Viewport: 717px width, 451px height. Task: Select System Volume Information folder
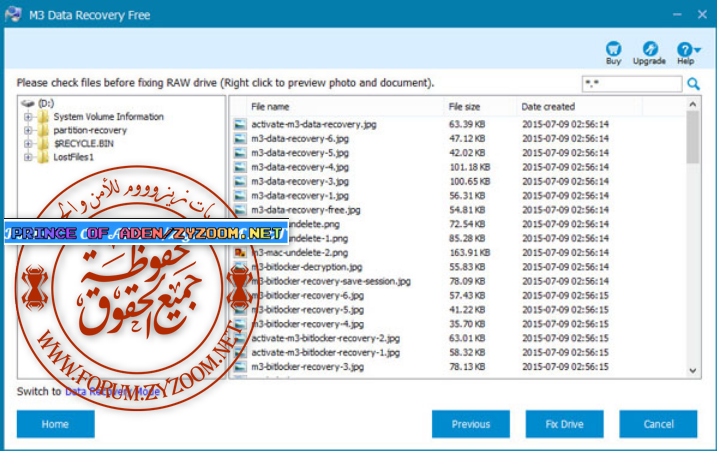click(x=108, y=117)
